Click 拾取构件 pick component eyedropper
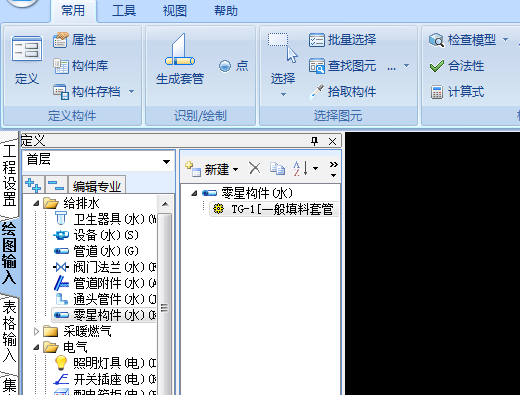The height and width of the screenshot is (395, 520). 342,91
